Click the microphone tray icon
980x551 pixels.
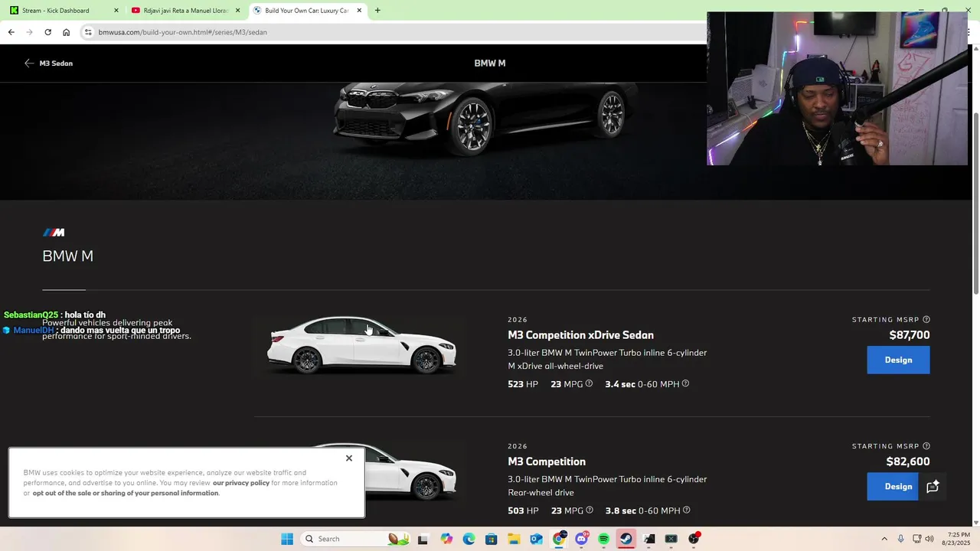pos(901,539)
